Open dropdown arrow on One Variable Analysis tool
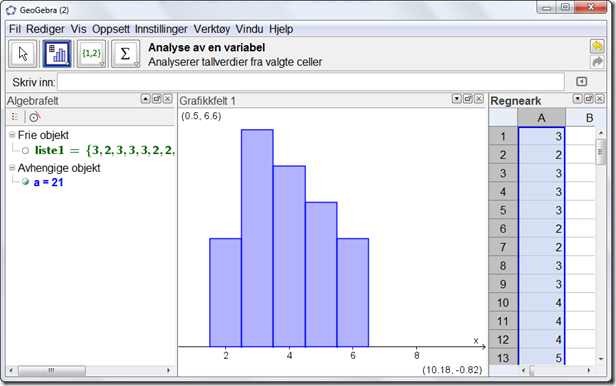Screen dimensions: 616x386 [68, 64]
